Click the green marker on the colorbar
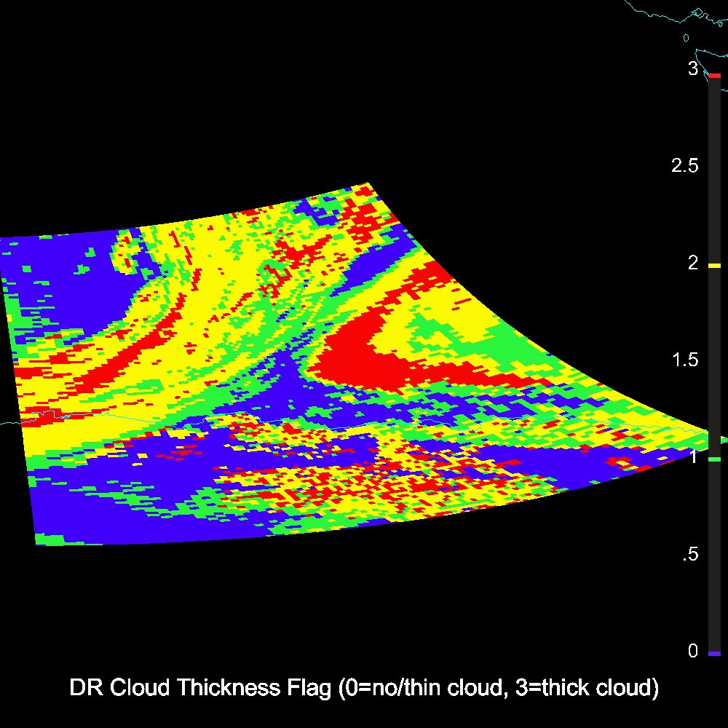Viewport: 728px width, 728px height. click(714, 459)
